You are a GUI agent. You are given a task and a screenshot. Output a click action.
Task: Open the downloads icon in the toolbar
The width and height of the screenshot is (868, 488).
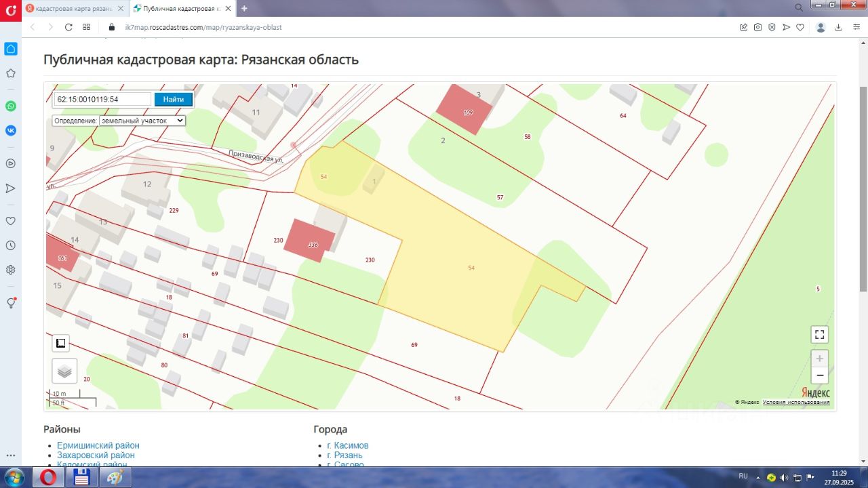coord(839,27)
